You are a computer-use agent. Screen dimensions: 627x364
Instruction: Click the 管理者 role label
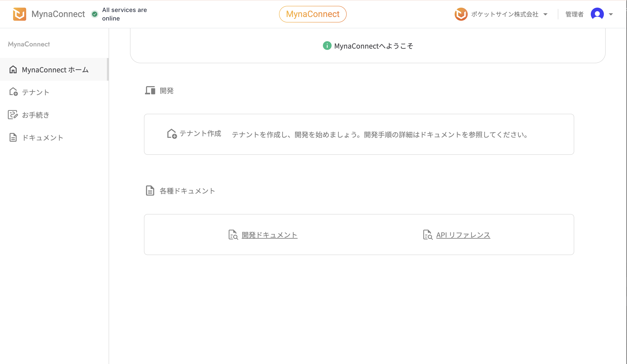pos(574,14)
